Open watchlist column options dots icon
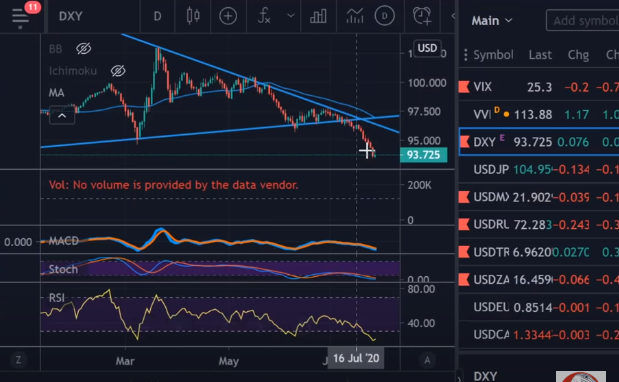The width and height of the screenshot is (619, 382). click(x=466, y=55)
